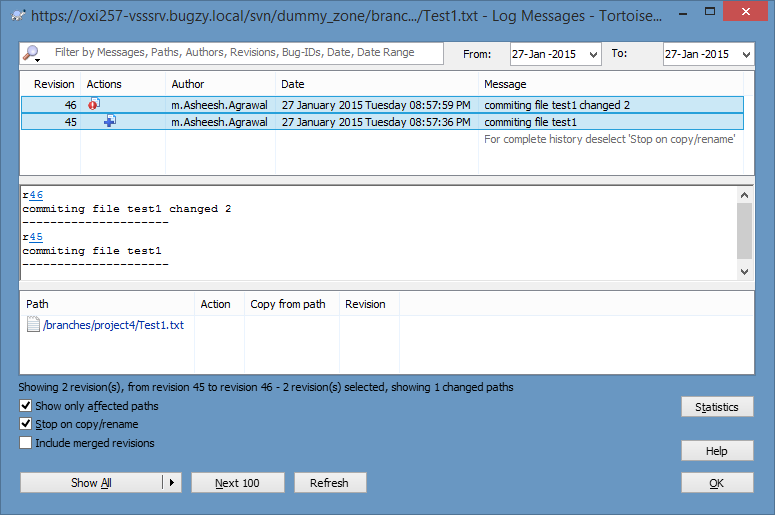This screenshot has height=515, width=775.
Task: Click the Copy from path column header
Action: click(292, 304)
